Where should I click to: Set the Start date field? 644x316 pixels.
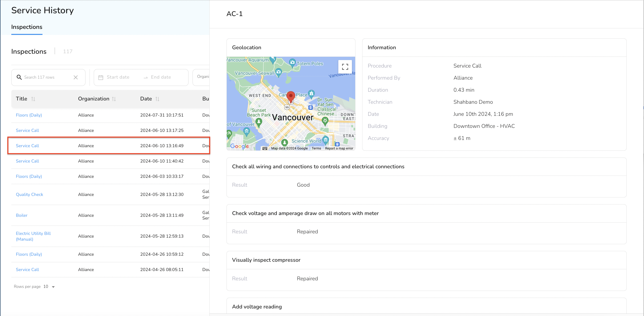[118, 77]
